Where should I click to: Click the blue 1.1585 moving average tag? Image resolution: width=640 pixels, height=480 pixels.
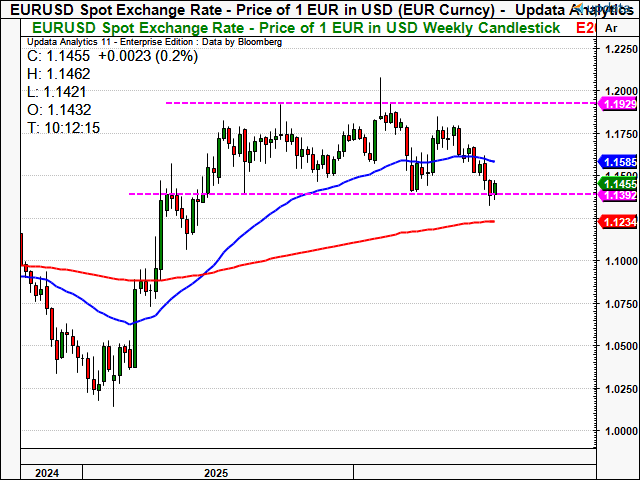(618, 162)
